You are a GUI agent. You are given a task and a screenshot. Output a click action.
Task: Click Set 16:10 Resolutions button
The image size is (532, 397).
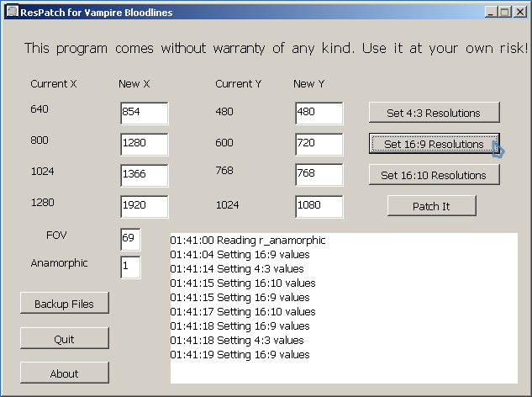tap(435, 175)
